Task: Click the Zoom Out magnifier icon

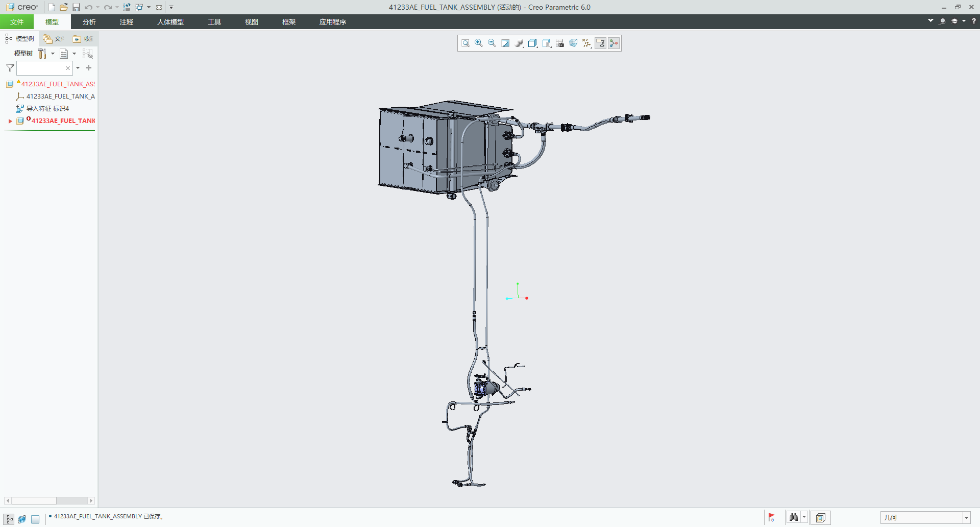Action: coord(492,43)
